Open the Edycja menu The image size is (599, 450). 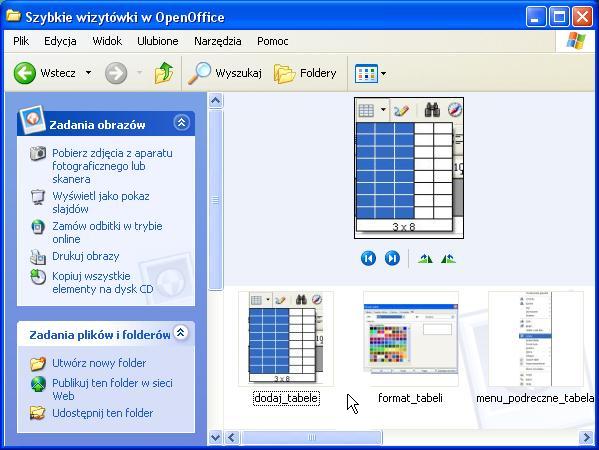[x=60, y=41]
